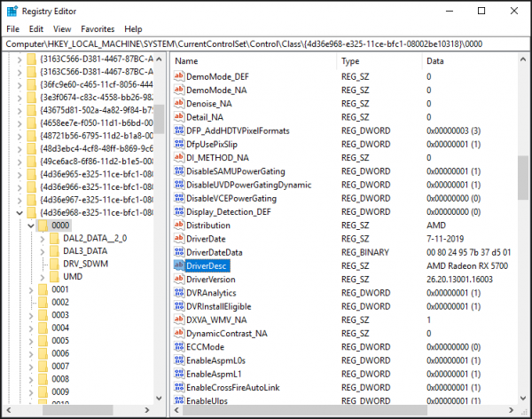The image size is (532, 419).
Task: Click the Registry Editor app icon in title bar
Action: coord(12,11)
